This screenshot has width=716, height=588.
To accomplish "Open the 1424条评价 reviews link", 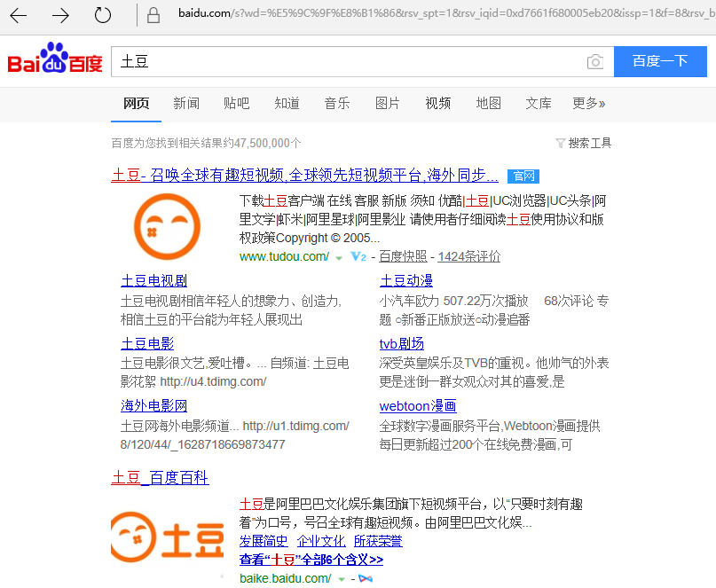I will (469, 256).
